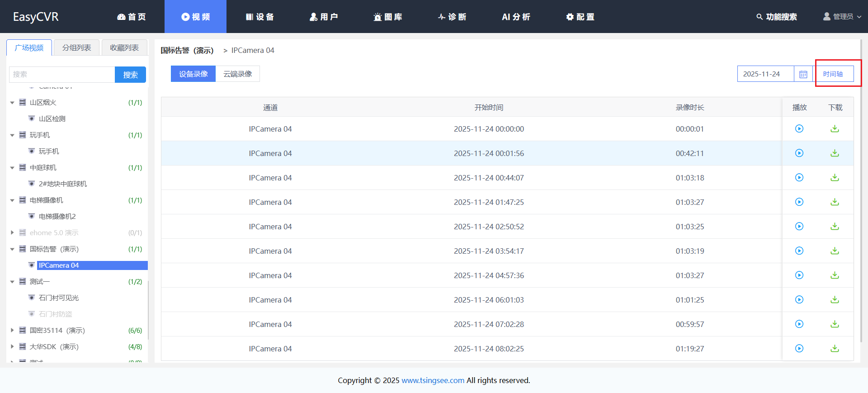The height and width of the screenshot is (393, 868).
Task: Go to the 设备 menu
Action: tap(260, 17)
